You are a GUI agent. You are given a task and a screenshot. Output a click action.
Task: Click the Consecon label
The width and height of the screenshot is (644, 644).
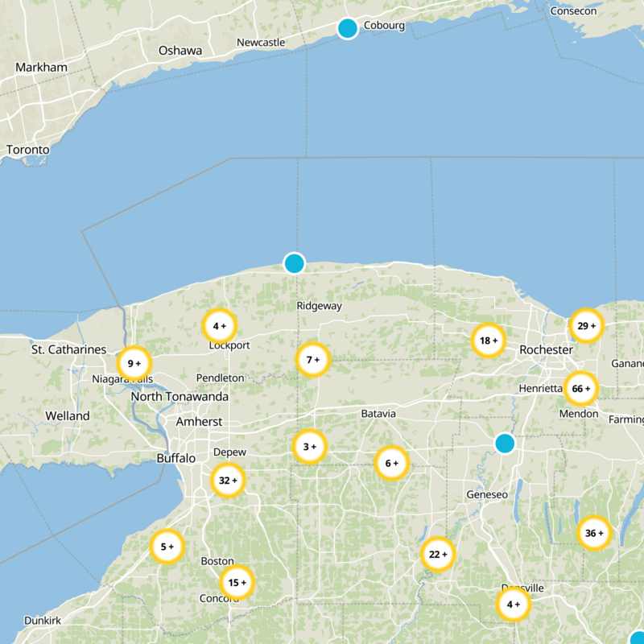[x=573, y=11]
